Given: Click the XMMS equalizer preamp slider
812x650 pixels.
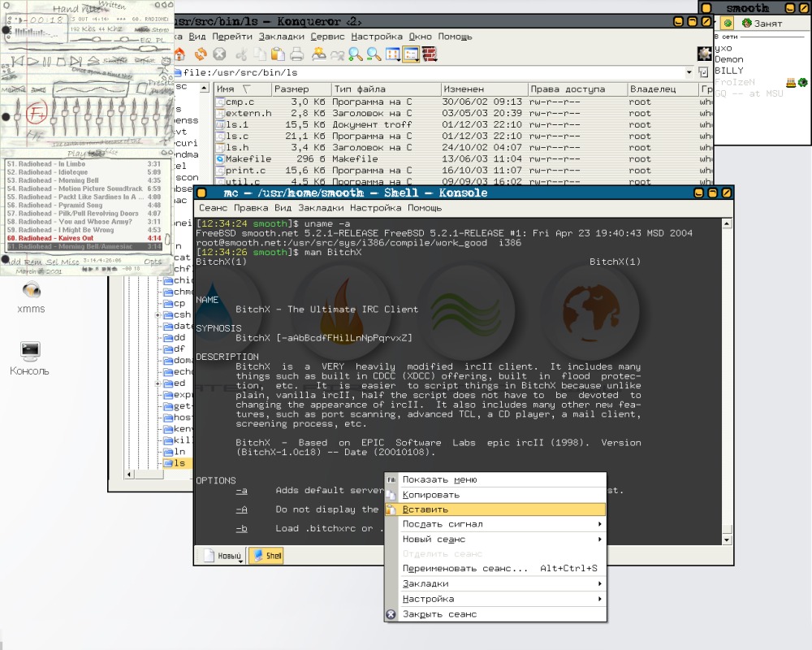Looking at the screenshot, I should tap(18, 115).
